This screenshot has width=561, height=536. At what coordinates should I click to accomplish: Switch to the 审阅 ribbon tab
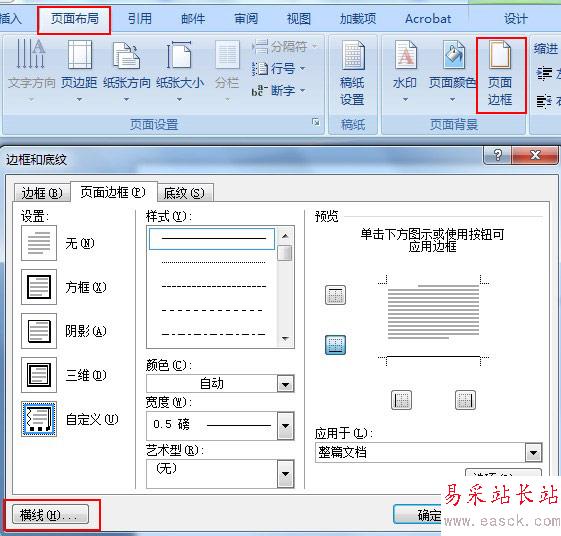coord(246,19)
